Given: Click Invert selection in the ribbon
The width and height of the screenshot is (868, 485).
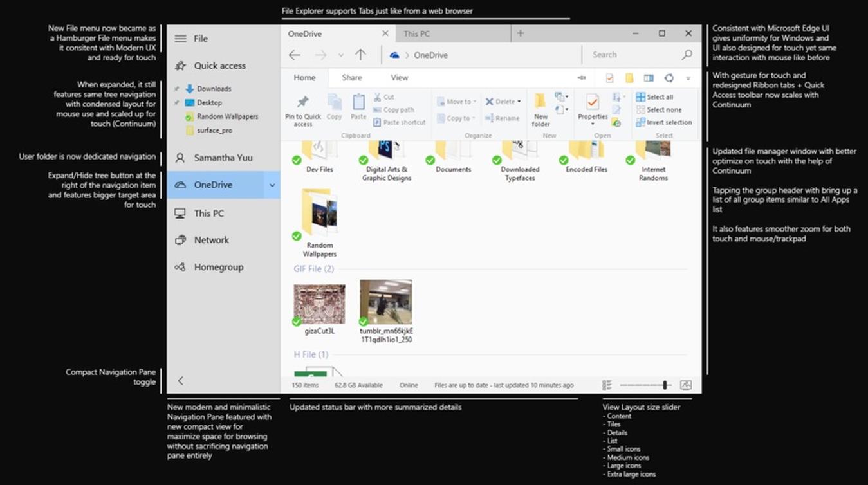Looking at the screenshot, I should tap(664, 122).
